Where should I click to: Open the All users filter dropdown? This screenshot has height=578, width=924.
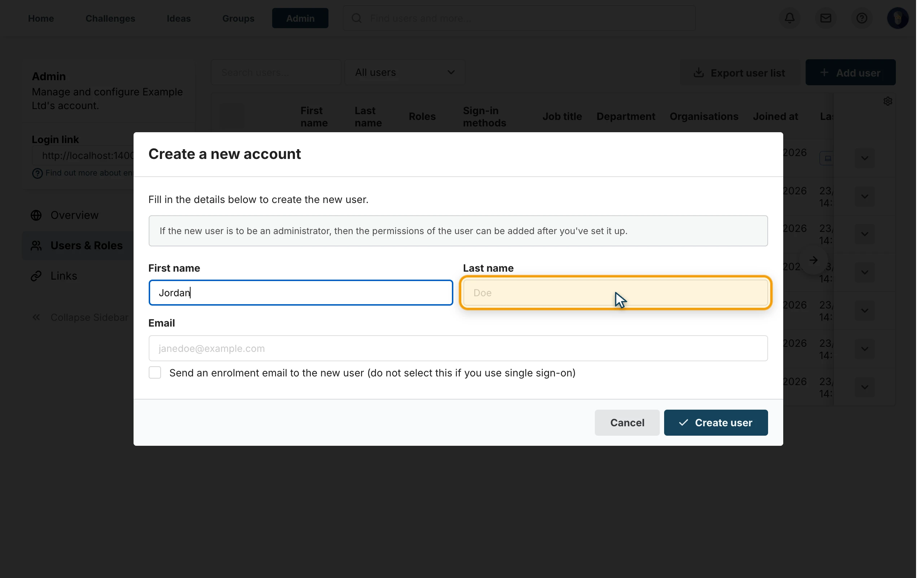405,72
